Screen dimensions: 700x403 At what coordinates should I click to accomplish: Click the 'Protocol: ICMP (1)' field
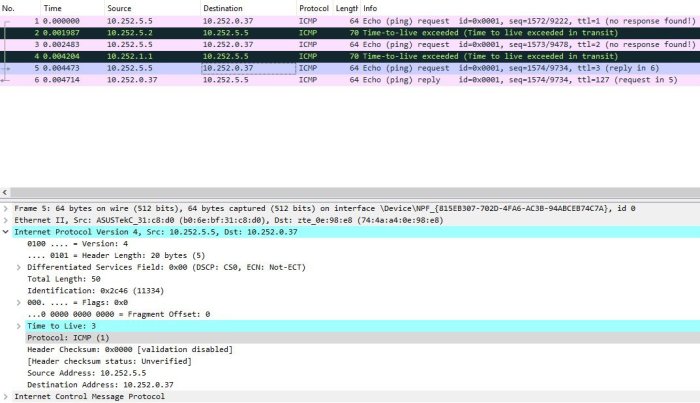point(68,338)
